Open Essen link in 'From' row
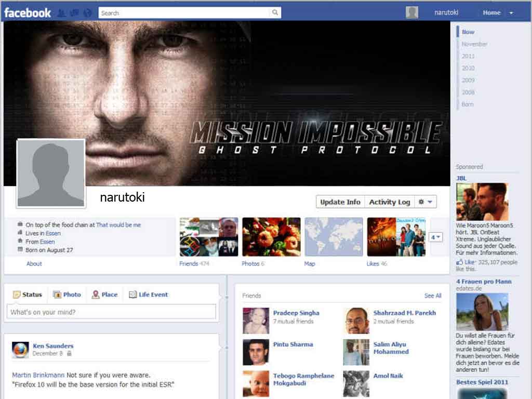The height and width of the screenshot is (399, 532). click(x=47, y=242)
